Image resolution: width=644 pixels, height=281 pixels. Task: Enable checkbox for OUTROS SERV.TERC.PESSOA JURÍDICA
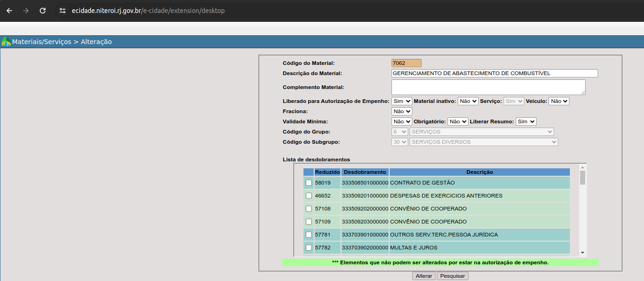[x=309, y=235]
